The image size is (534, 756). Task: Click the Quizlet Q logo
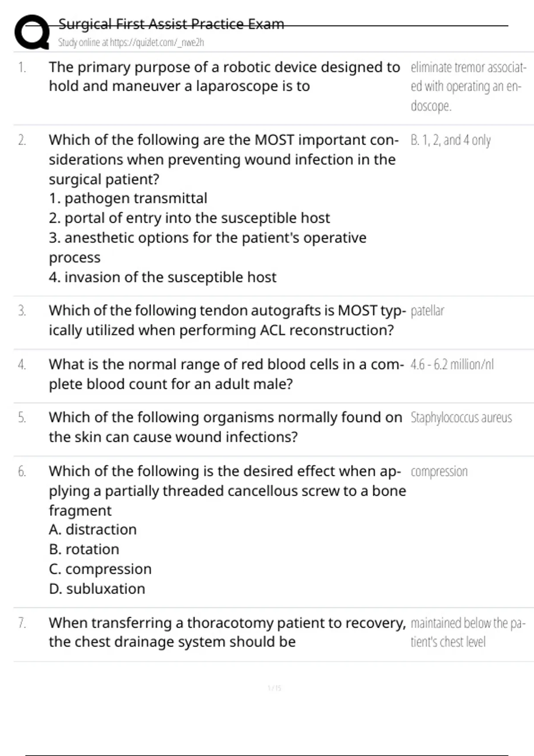click(x=32, y=32)
